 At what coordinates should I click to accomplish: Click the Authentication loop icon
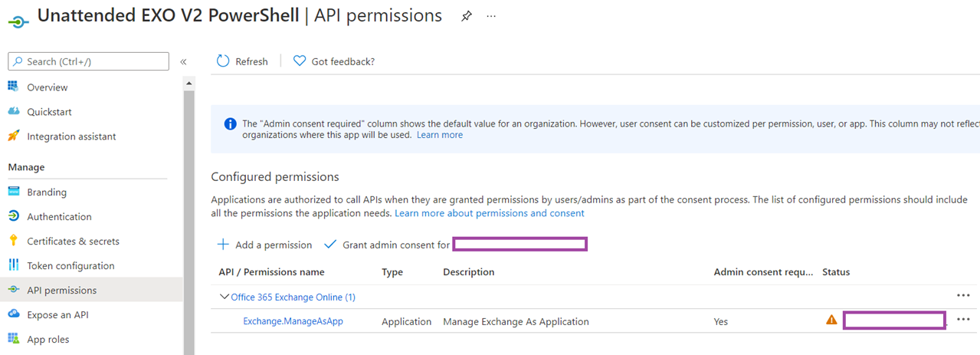coord(13,216)
